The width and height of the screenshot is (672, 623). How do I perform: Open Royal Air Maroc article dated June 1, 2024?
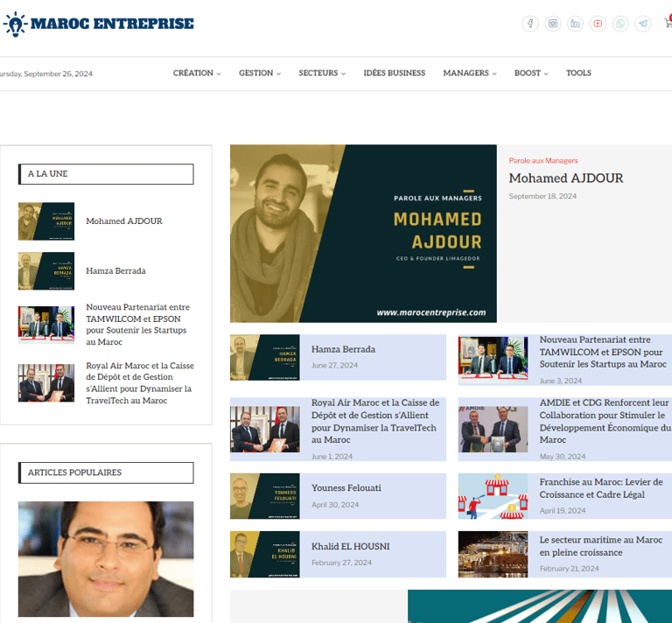[x=375, y=421]
